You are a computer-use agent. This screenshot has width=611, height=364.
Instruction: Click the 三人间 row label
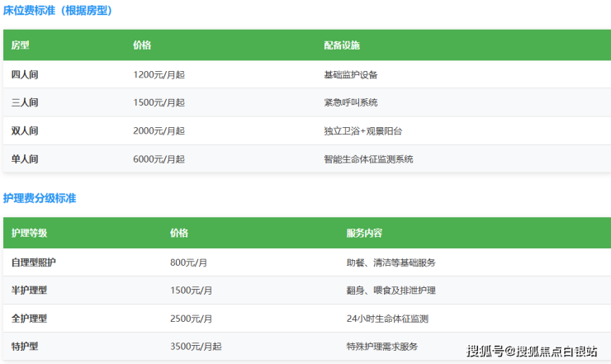point(25,102)
